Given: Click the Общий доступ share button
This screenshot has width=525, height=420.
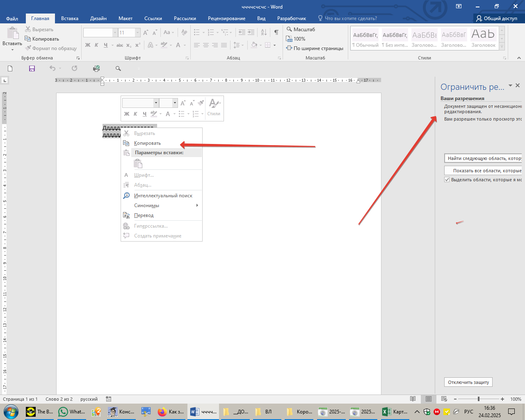Looking at the screenshot, I should [x=496, y=18].
